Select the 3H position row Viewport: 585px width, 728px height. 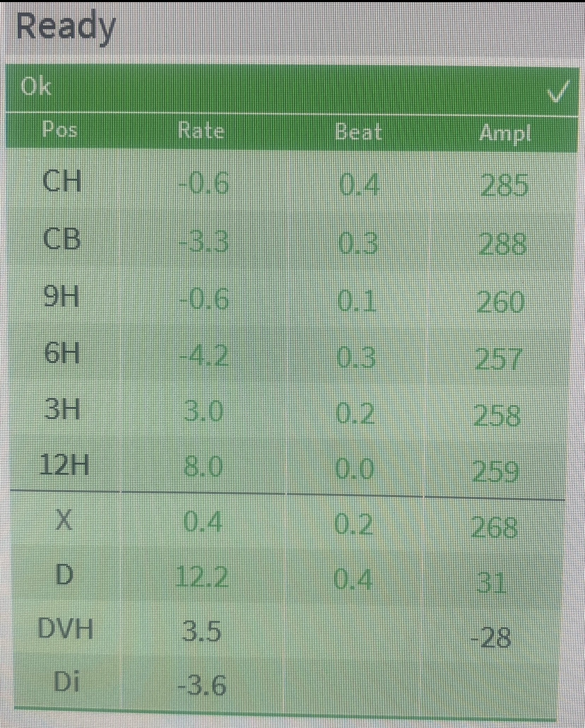coord(288,411)
